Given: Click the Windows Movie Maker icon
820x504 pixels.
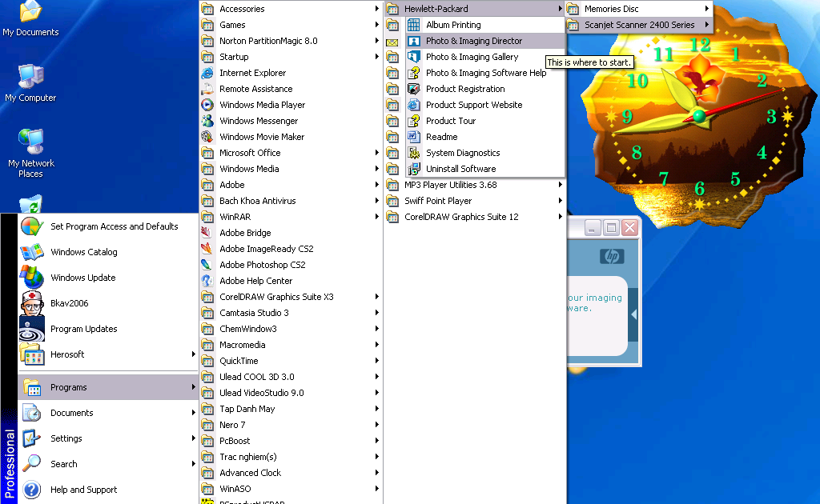Looking at the screenshot, I should tap(207, 137).
